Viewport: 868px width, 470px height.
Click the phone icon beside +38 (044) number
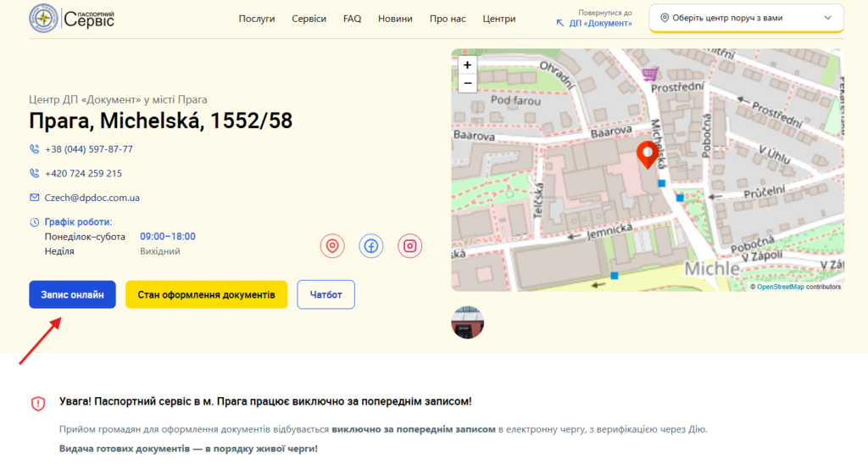point(34,149)
